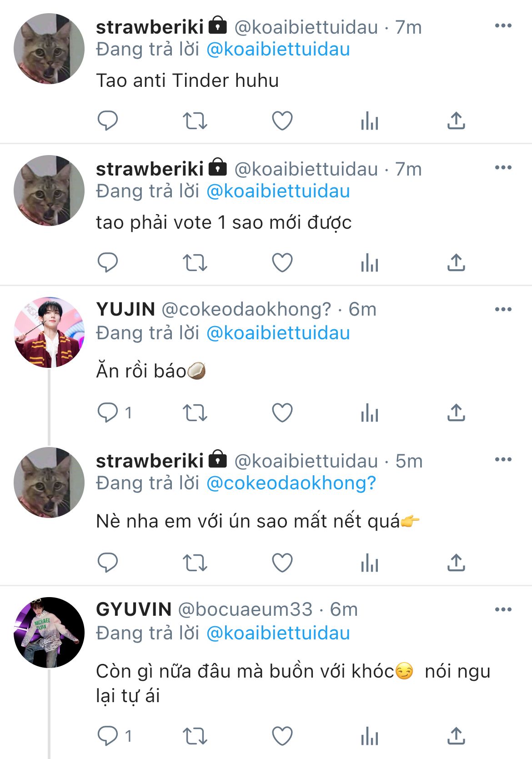View analytics for the "Tao anti Tinder" tweet
This screenshot has height=759, width=532.
(369, 121)
